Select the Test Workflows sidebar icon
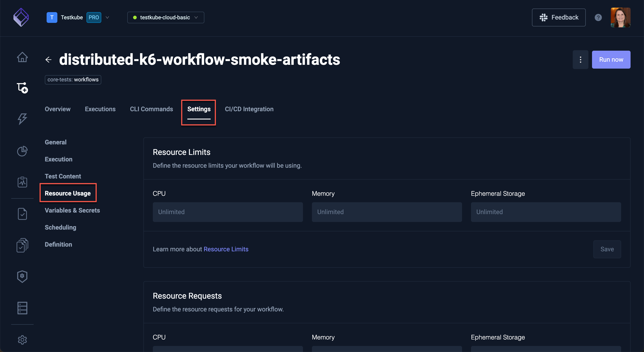 (x=22, y=88)
